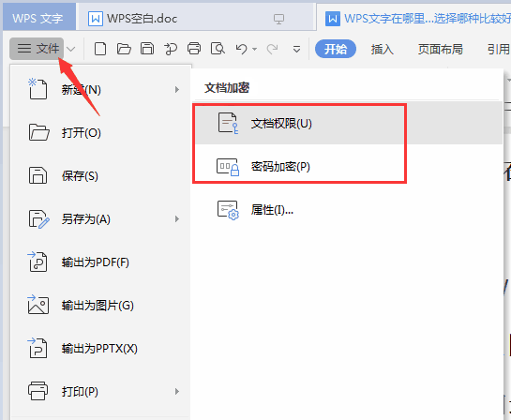Expand the 新建(N) submenu arrow
The width and height of the screenshot is (511, 420).
click(x=177, y=89)
